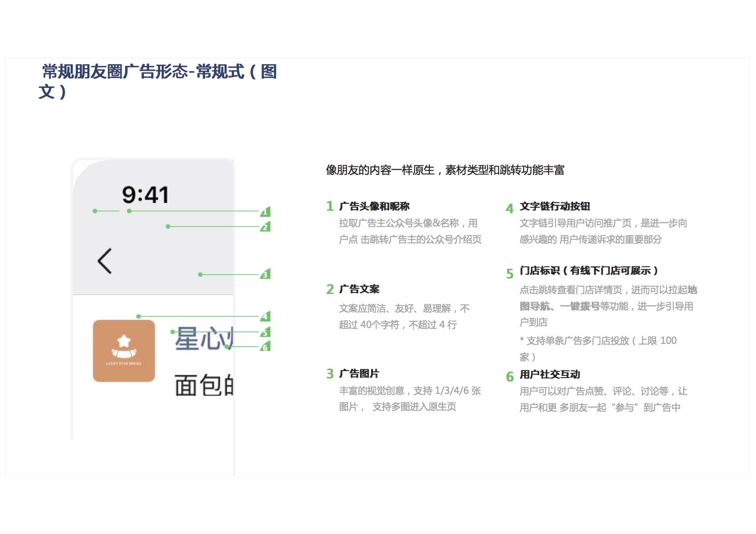Click the 用户社交互动 heading
Image resolution: width=756 pixels, height=534 pixels.
(550, 375)
